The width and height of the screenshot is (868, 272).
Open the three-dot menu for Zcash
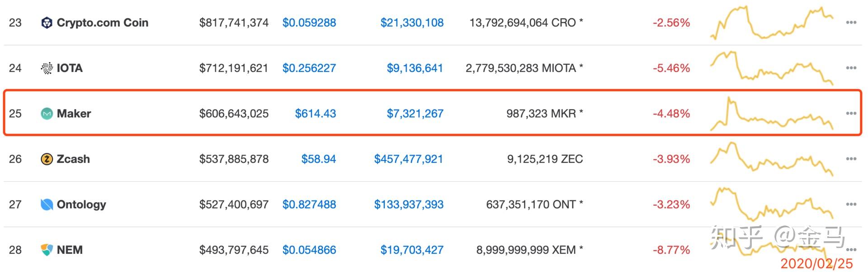pos(851,159)
